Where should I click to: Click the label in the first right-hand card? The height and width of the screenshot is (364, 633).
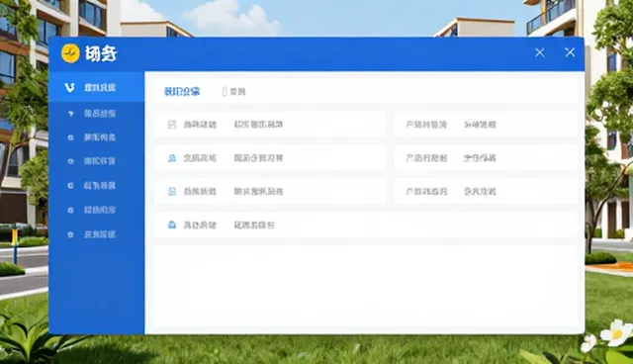[426, 125]
